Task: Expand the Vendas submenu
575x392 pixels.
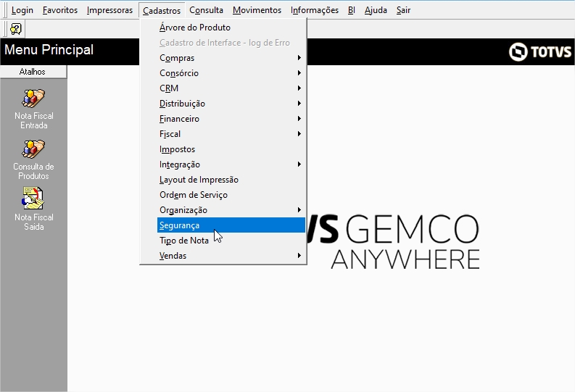Action: click(231, 256)
